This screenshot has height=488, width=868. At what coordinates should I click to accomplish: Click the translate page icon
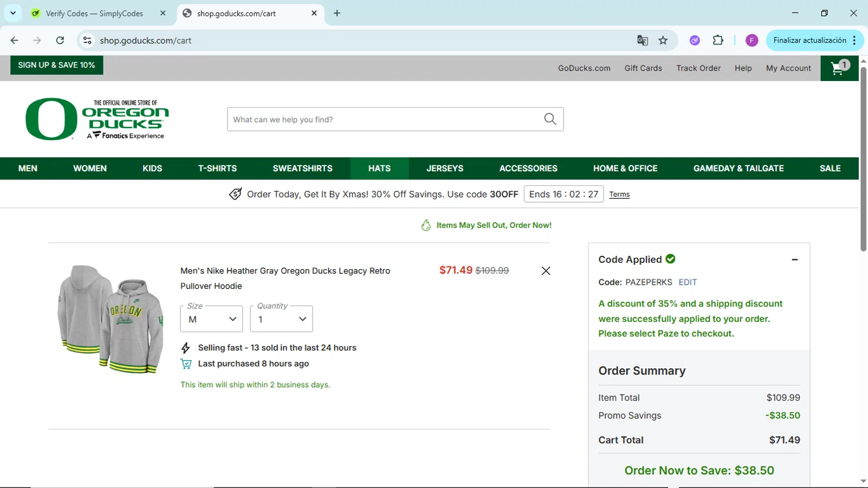642,41
